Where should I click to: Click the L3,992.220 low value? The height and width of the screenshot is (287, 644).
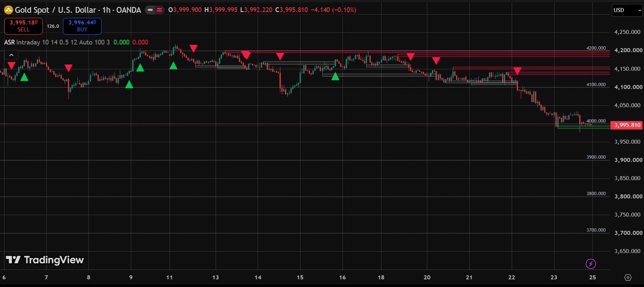click(256, 10)
